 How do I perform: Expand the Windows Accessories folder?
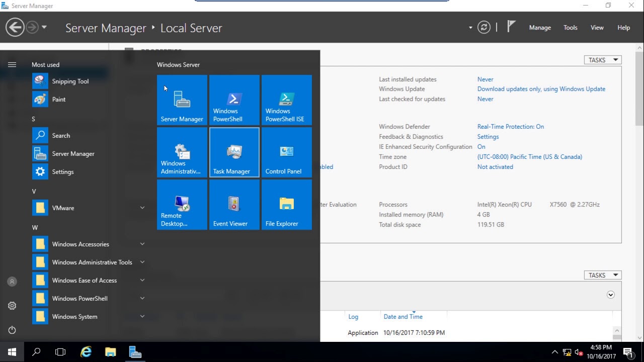point(89,244)
